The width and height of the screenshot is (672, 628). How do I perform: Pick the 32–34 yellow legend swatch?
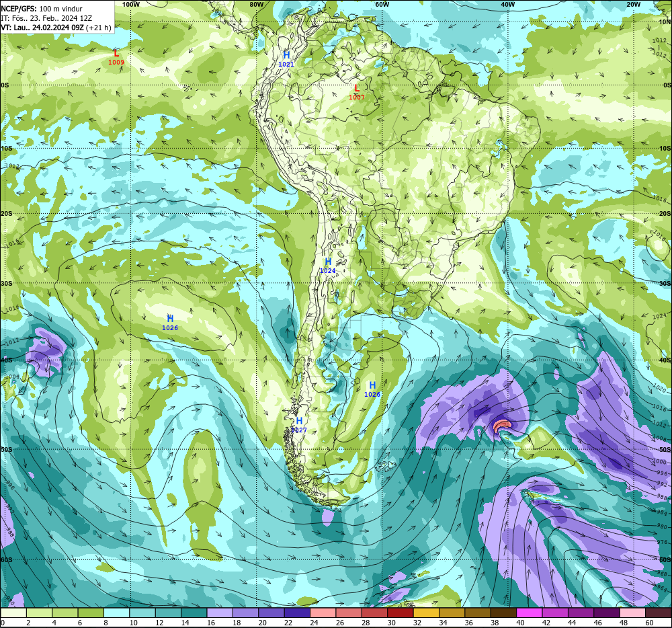coord(427,613)
